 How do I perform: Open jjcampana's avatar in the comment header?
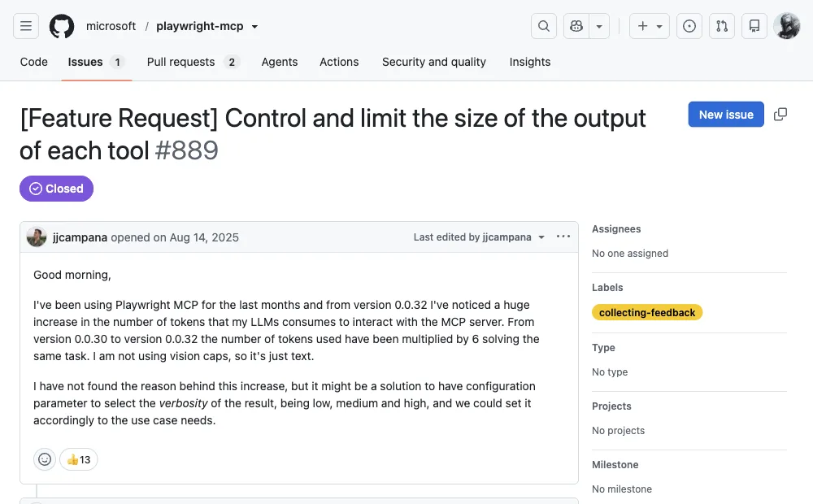point(37,237)
